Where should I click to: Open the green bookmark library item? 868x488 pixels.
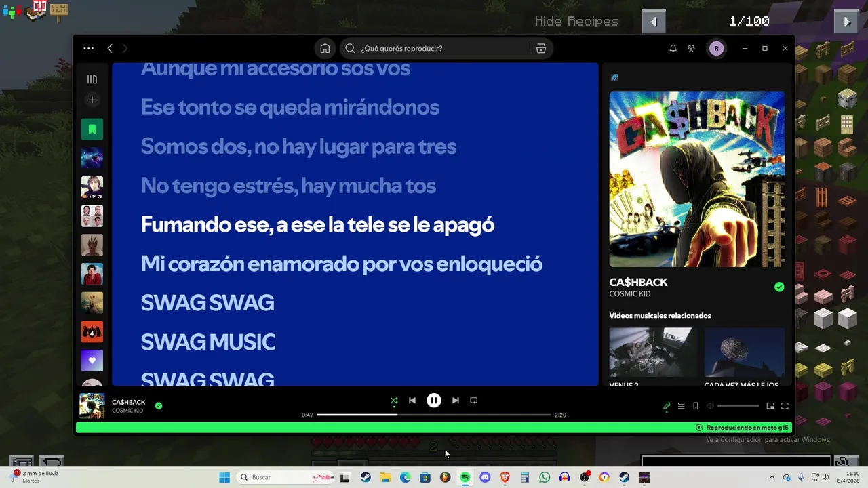coord(92,129)
